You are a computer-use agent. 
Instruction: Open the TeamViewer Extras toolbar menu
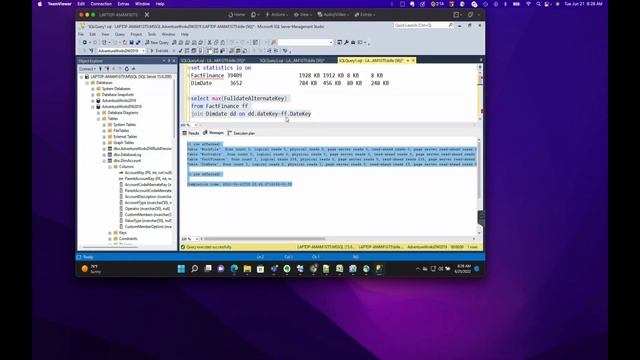click(x=364, y=15)
